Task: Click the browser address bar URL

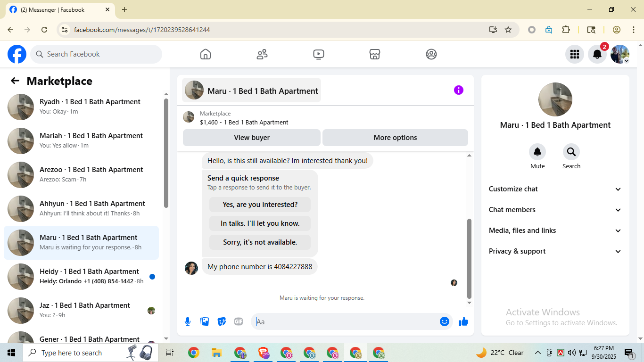Action: point(142,30)
